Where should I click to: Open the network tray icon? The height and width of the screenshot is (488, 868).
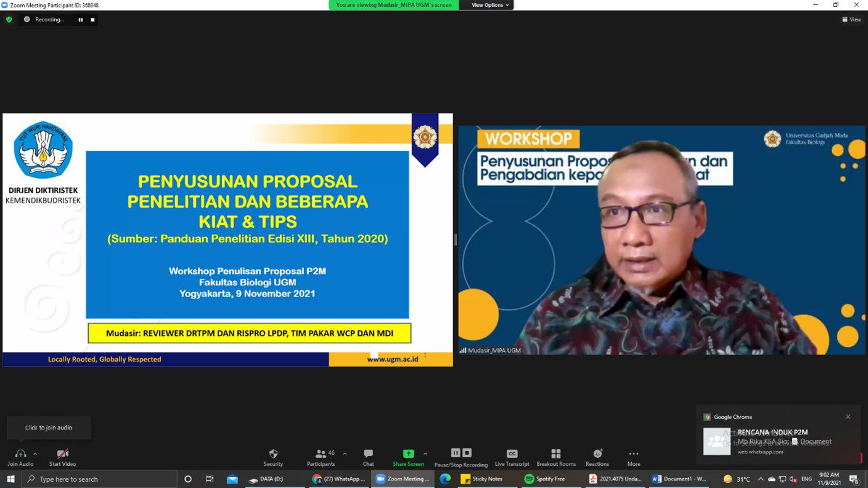tap(782, 479)
